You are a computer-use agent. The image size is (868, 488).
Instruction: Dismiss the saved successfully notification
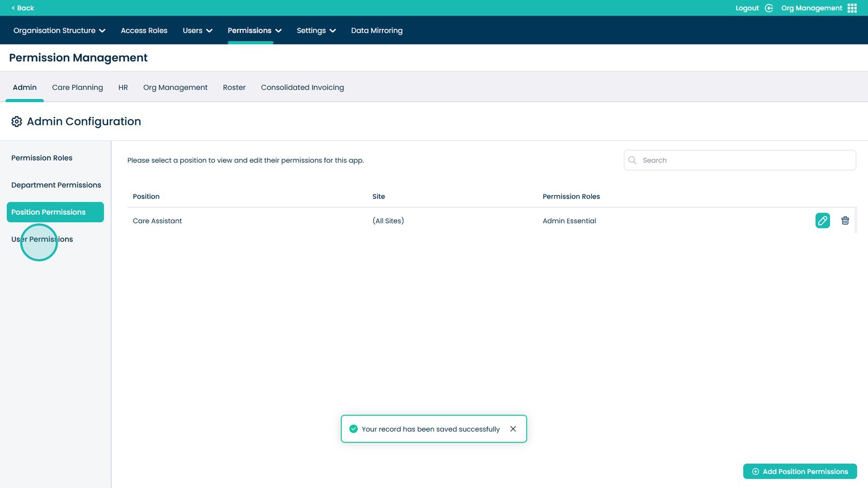tap(513, 429)
